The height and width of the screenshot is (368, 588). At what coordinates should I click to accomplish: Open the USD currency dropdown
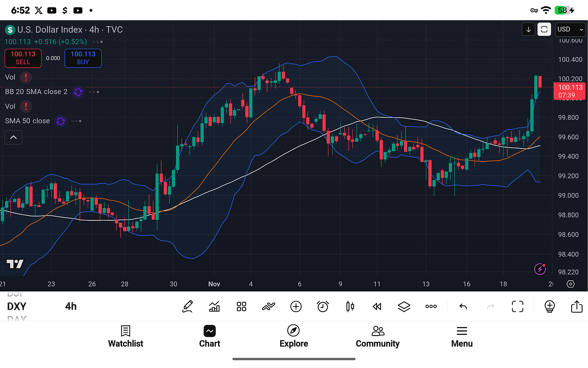(x=570, y=29)
